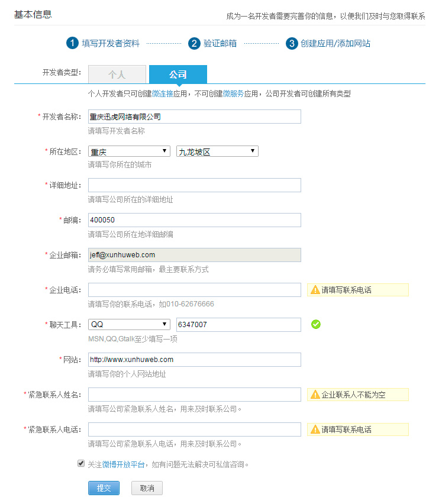The width and height of the screenshot is (429, 504).
Task: Click hint text 请填写公司所在的详细地址
Action: click(x=131, y=199)
